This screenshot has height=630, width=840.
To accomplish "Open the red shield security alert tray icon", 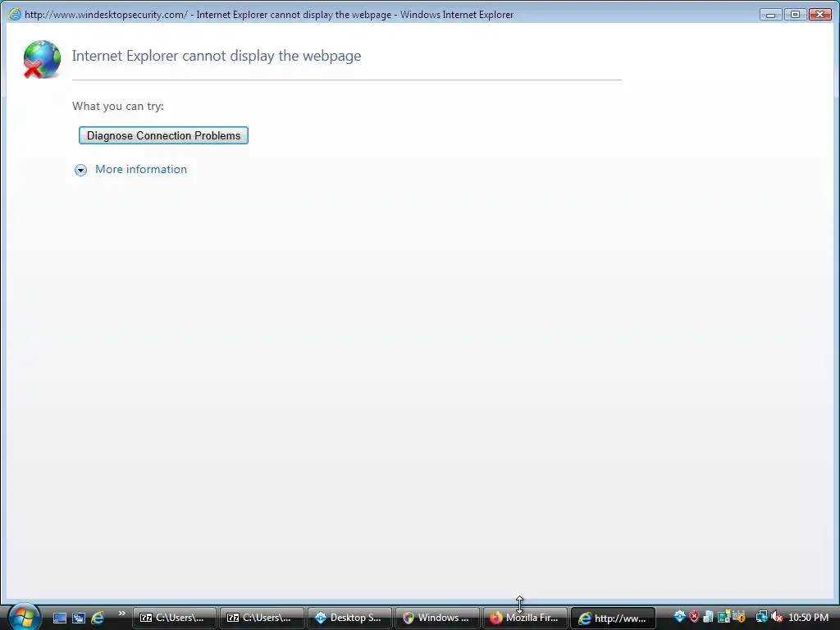I will coord(694,617).
